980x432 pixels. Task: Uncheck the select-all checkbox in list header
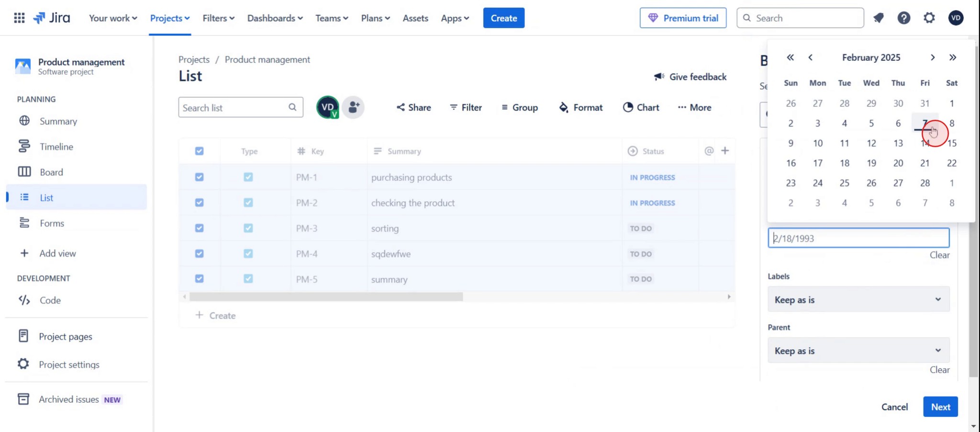pyautogui.click(x=199, y=151)
